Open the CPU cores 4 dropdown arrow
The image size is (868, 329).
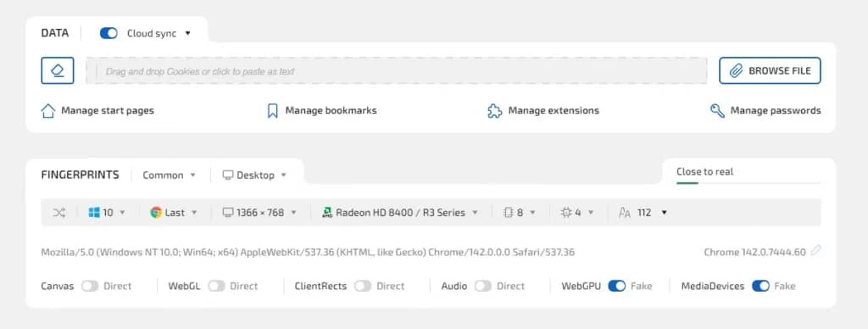(x=591, y=213)
